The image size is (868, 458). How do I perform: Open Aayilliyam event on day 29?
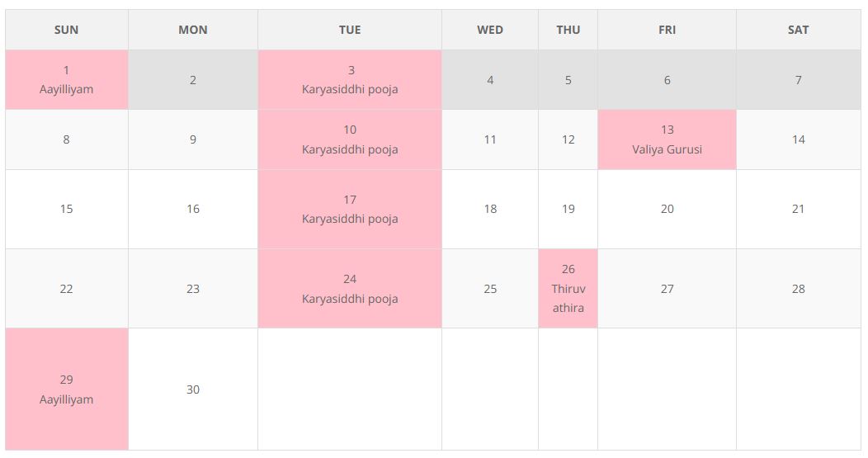tap(66, 399)
